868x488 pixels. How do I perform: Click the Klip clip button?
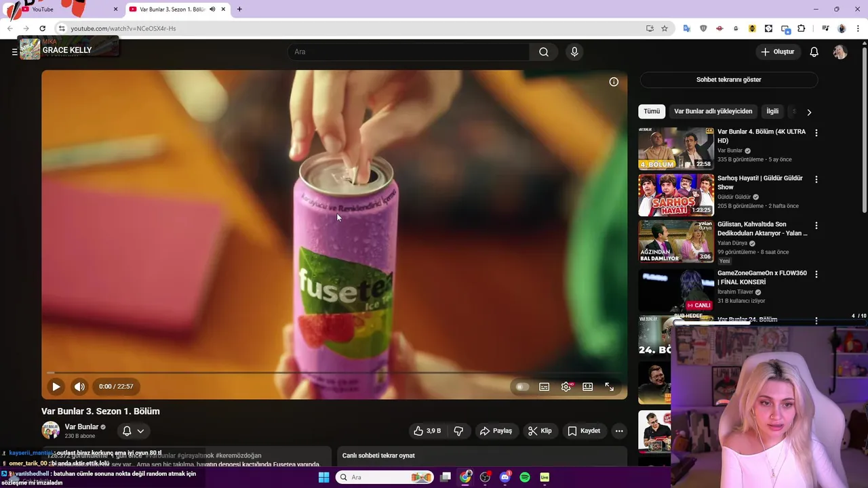tap(540, 431)
